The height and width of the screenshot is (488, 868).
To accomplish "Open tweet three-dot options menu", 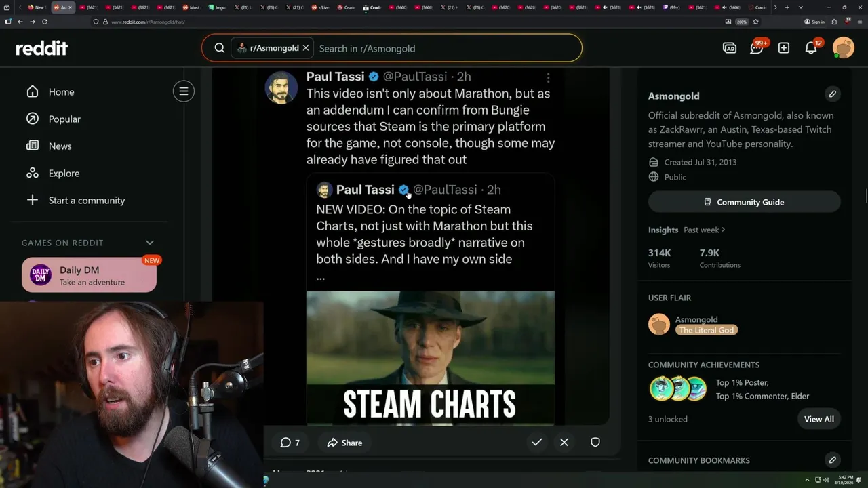I will tap(548, 78).
